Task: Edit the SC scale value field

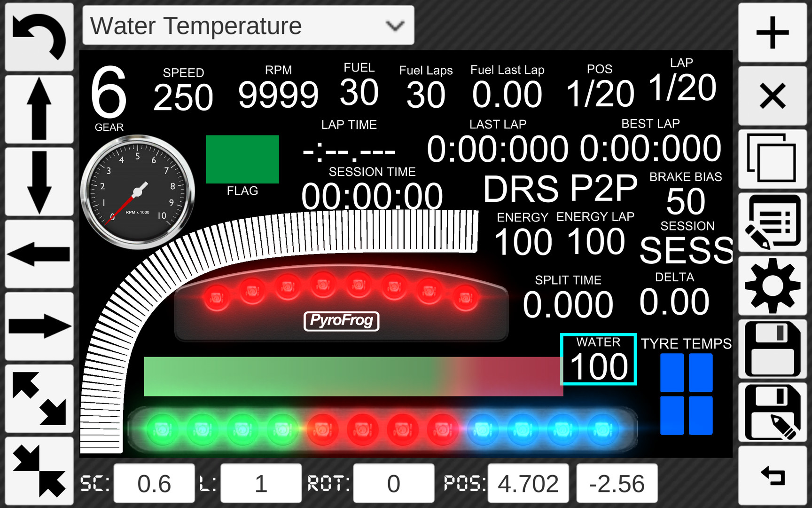Action: click(154, 482)
